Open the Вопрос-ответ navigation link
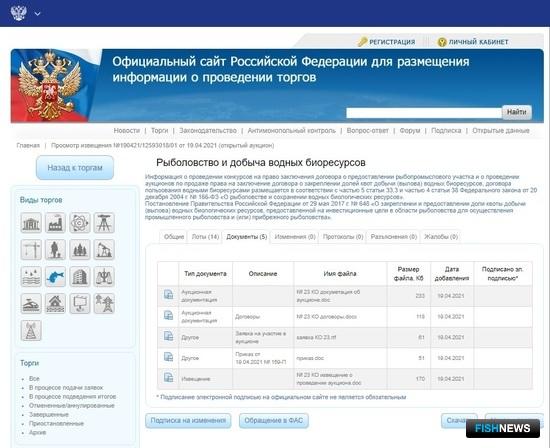 [x=368, y=131]
